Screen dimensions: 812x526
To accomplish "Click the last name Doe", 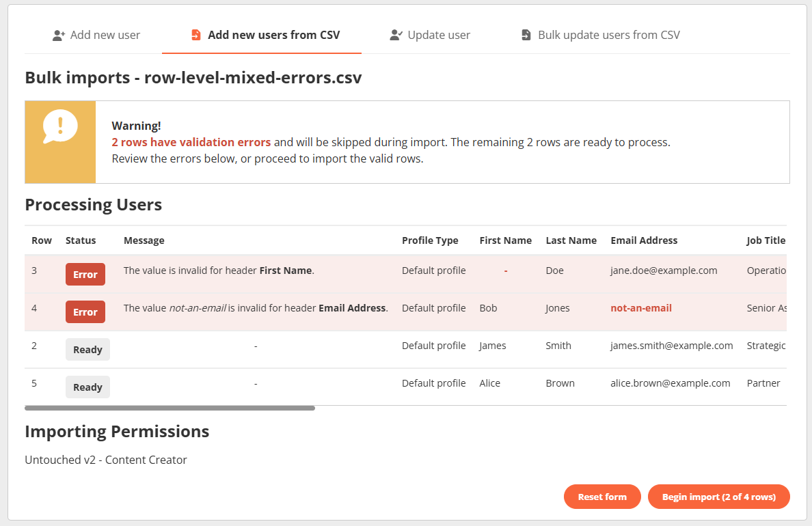I will pyautogui.click(x=554, y=271).
